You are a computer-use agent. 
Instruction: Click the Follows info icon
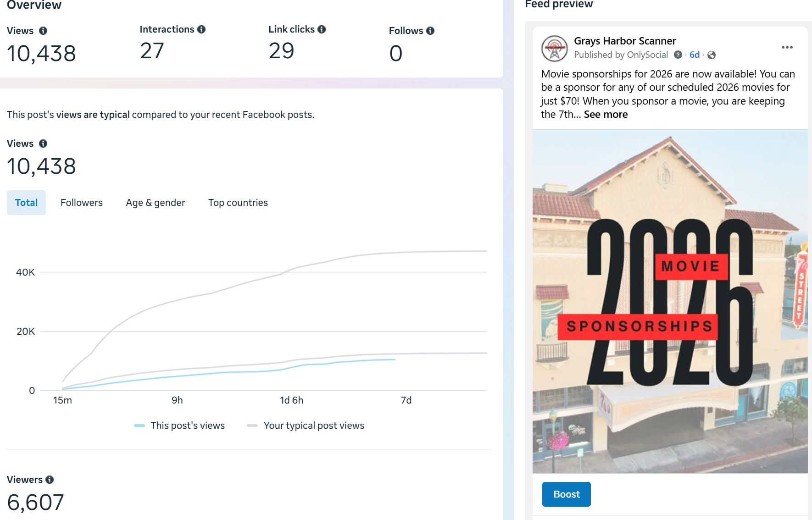[x=430, y=31]
